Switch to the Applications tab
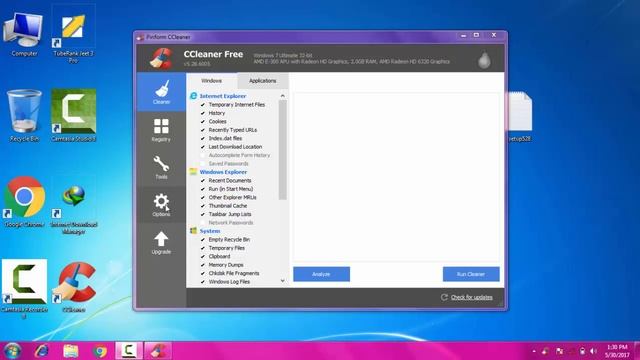This screenshot has width=640, height=360. click(262, 81)
